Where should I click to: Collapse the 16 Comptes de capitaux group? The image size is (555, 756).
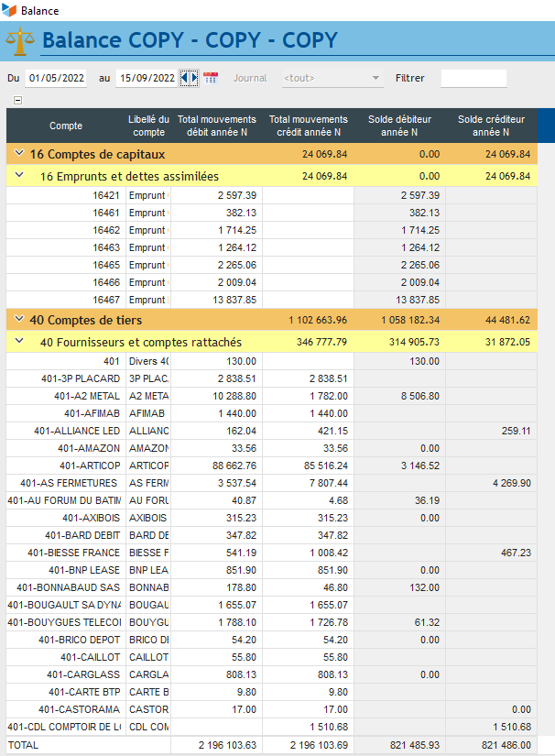[x=18, y=153]
